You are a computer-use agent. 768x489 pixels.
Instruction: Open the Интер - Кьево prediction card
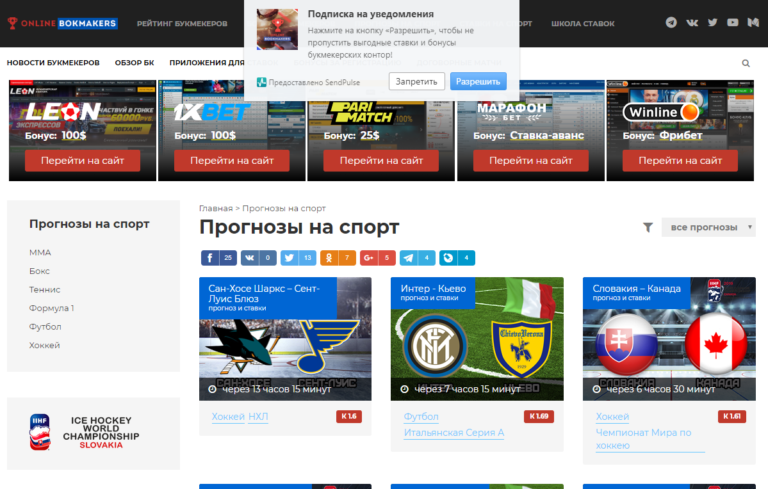pos(477,339)
